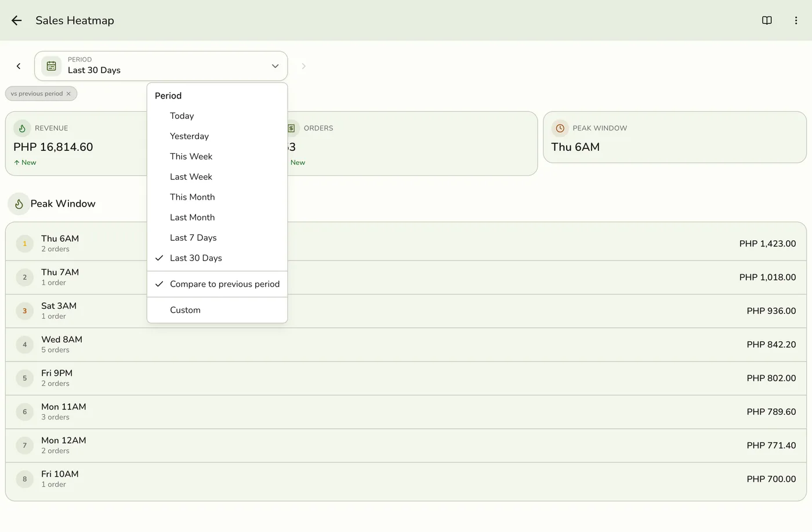This screenshot has height=532, width=812.
Task: Click the rank 6 badge for Mon 11AM
Action: 24,412
